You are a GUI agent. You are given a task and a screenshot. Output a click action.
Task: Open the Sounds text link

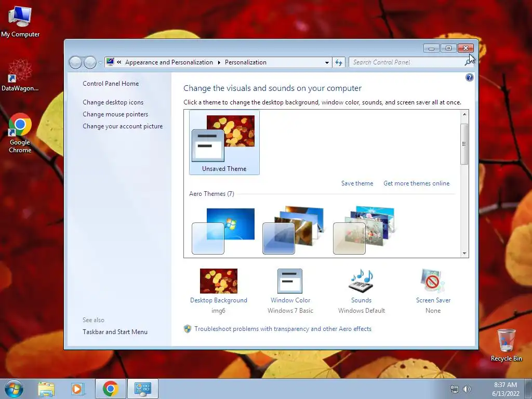pyautogui.click(x=362, y=300)
